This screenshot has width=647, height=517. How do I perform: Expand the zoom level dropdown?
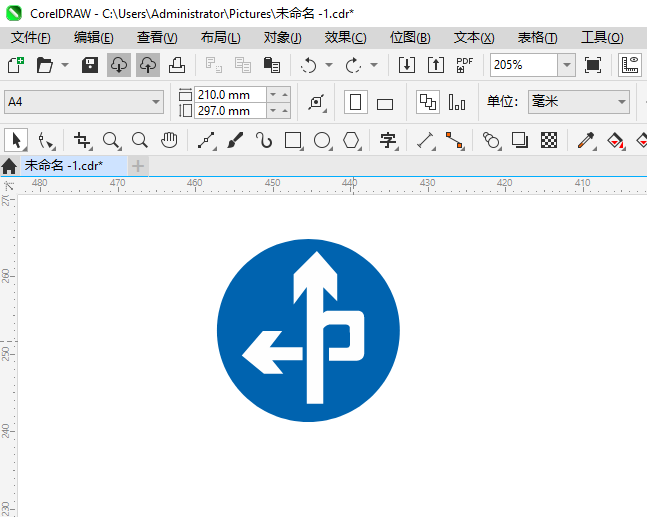(567, 65)
